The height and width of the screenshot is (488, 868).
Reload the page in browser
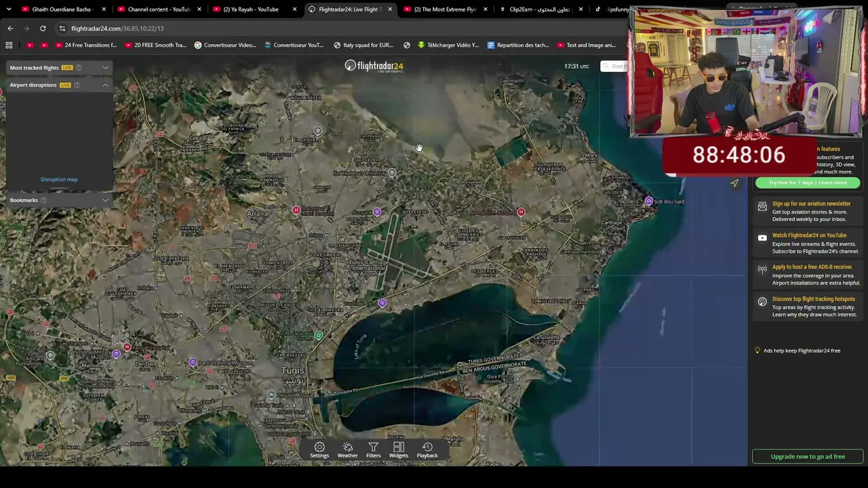coord(43,28)
